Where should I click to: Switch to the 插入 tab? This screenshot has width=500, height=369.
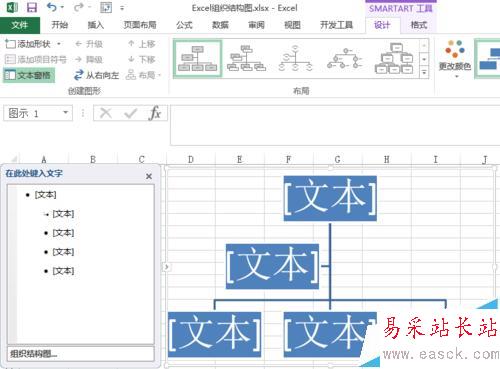point(96,25)
